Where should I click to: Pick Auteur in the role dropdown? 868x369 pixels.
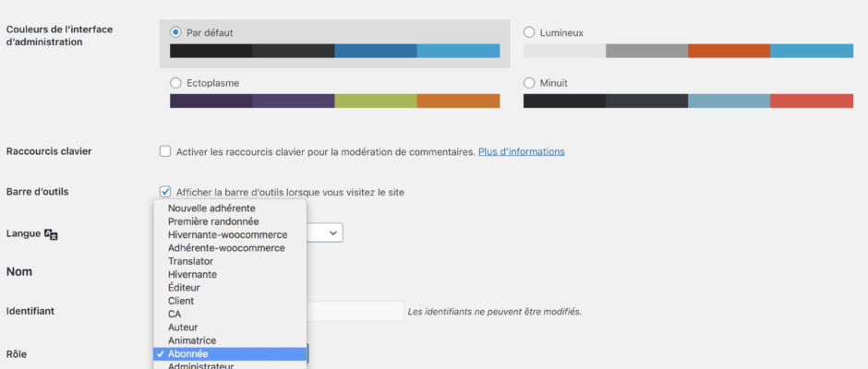(x=183, y=327)
